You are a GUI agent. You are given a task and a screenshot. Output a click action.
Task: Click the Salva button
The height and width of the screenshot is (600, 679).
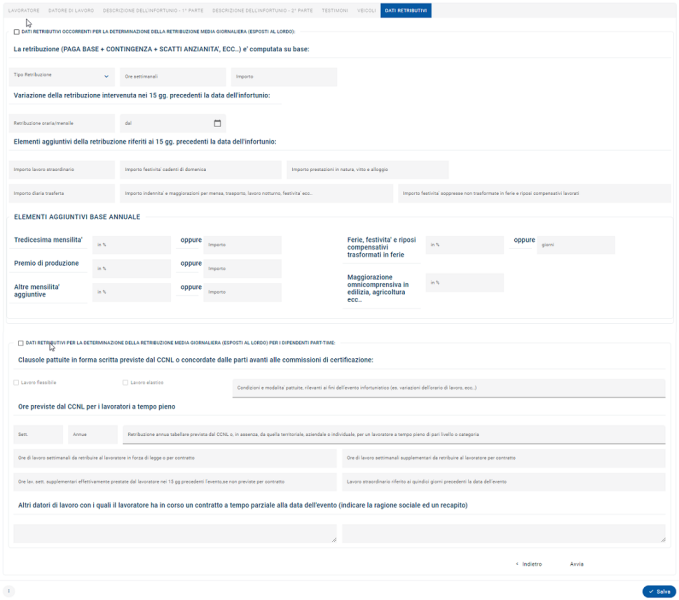[x=659, y=591]
